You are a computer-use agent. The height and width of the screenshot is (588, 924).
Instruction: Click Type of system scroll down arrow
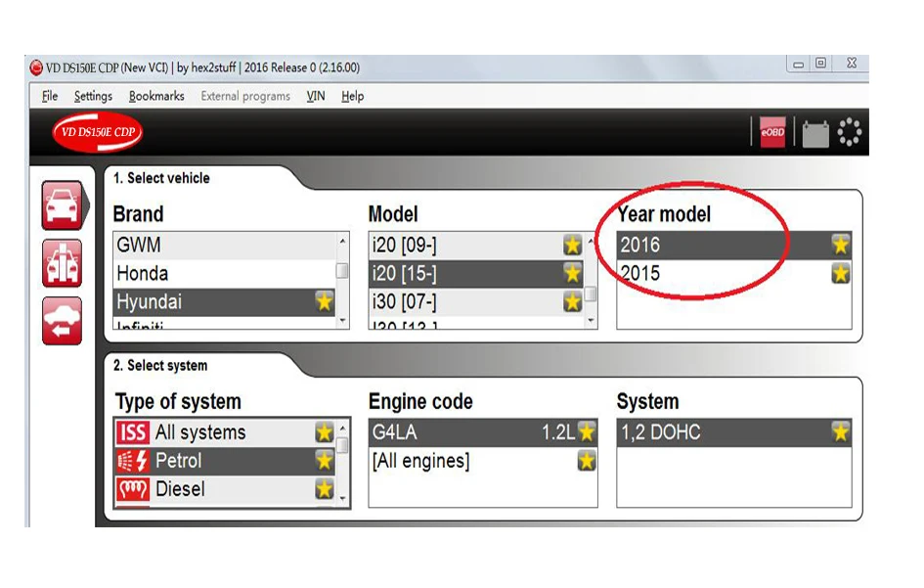click(343, 498)
